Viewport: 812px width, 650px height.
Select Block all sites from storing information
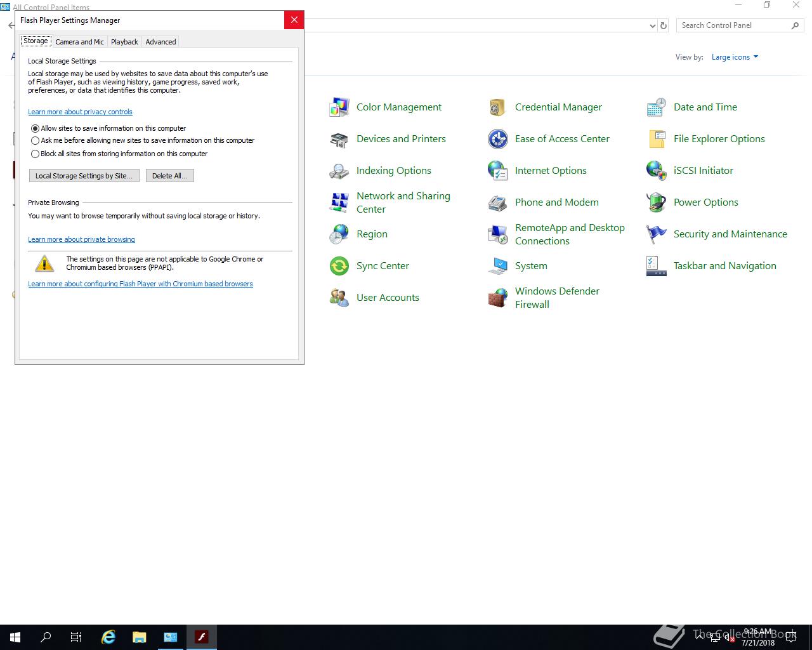tap(35, 154)
